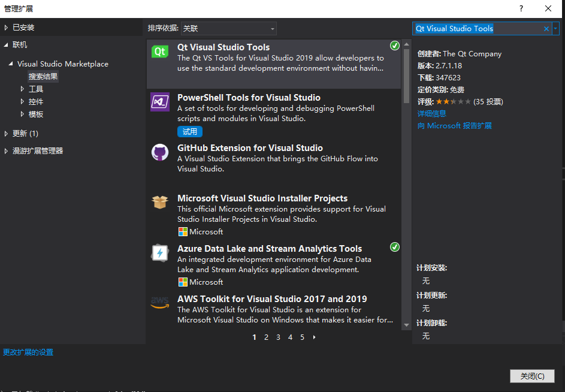Expand the 模板 subcategory
The image size is (565, 392).
(22, 114)
